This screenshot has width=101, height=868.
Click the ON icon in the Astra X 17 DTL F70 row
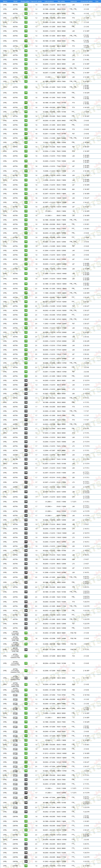point(26,407)
